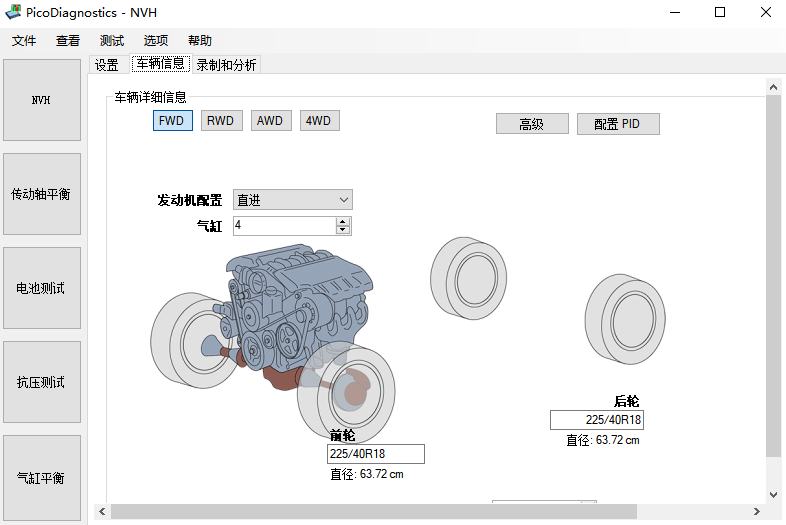Click the front wheel graphic above the 前轮 label
The image size is (786, 525).
(346, 391)
